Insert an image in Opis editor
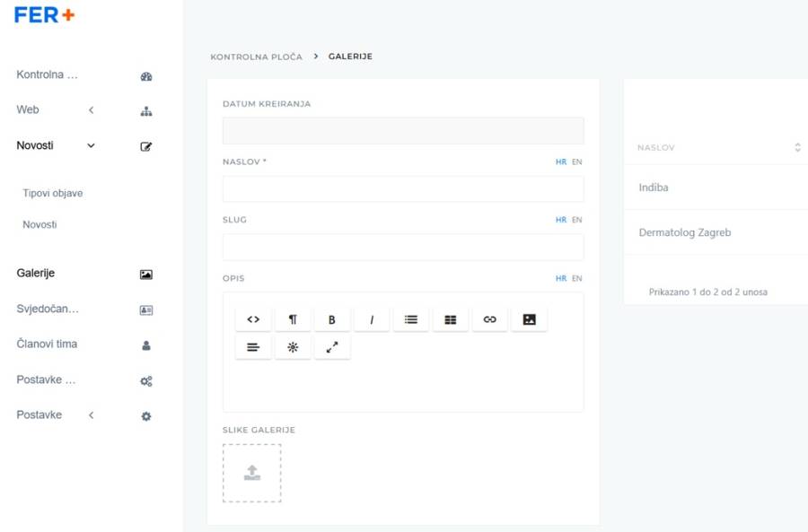This screenshot has width=808, height=532. point(529,319)
